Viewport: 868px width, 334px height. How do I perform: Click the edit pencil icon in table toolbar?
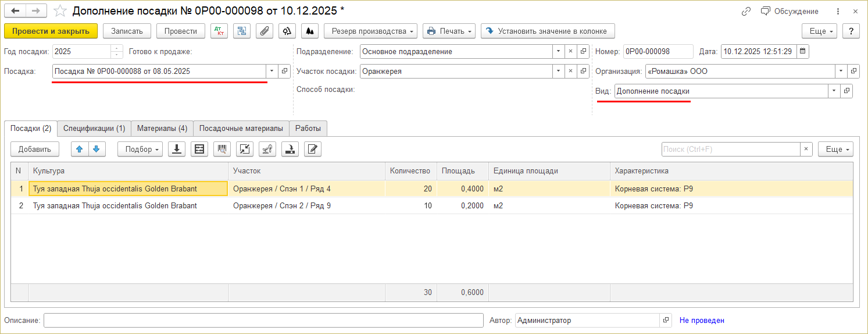click(x=313, y=149)
